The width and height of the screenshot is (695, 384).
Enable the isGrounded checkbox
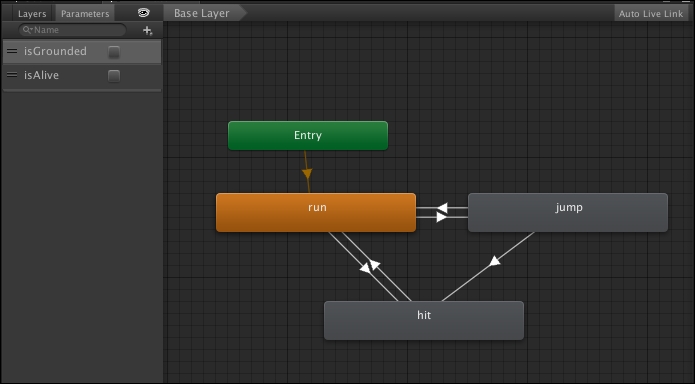114,52
